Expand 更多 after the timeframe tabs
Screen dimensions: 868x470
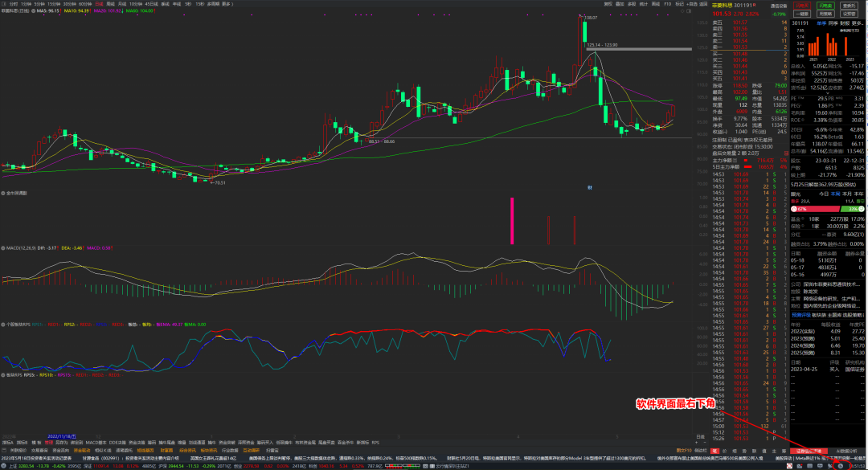click(227, 4)
